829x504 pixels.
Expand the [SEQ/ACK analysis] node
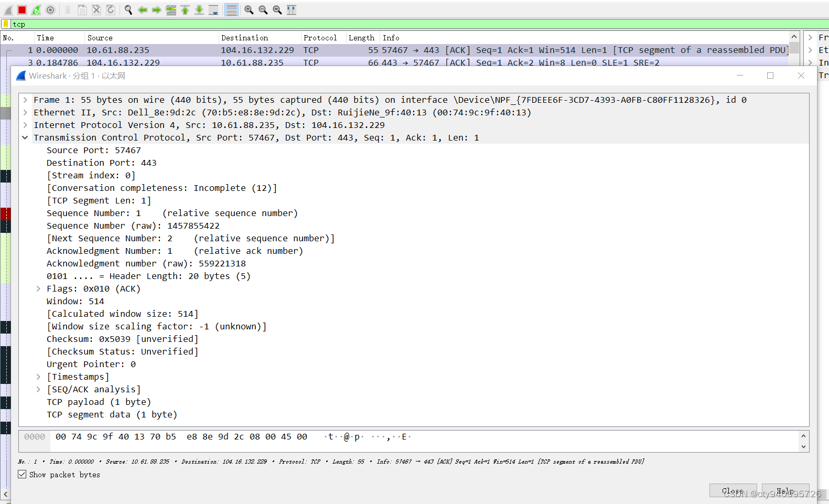(x=38, y=389)
